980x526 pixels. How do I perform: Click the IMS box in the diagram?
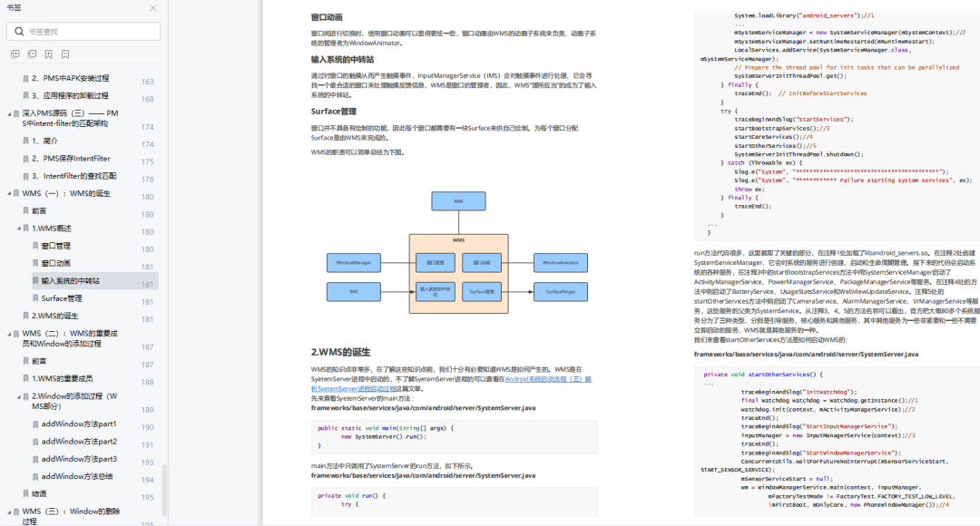pos(354,292)
